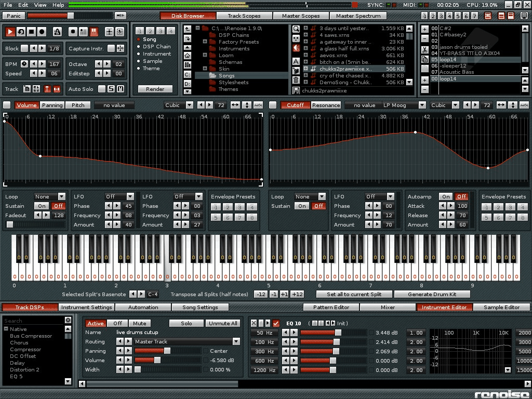Open the LP Moog filter type dropdown

(404, 105)
